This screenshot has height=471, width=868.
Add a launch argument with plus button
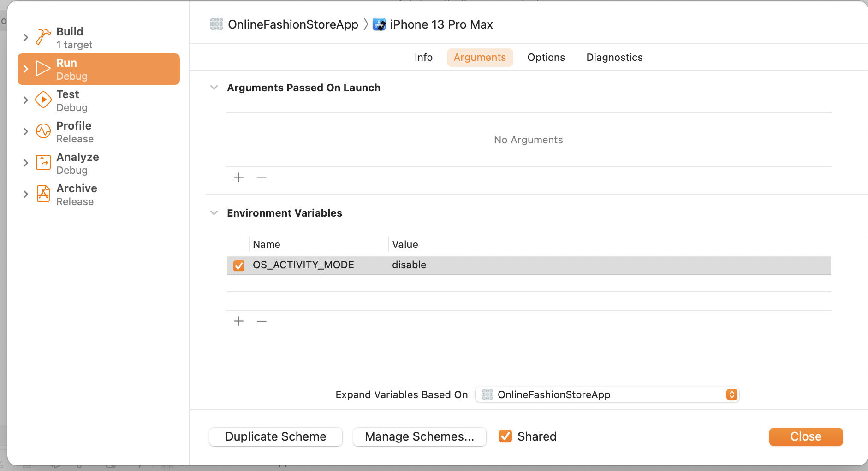[238, 177]
